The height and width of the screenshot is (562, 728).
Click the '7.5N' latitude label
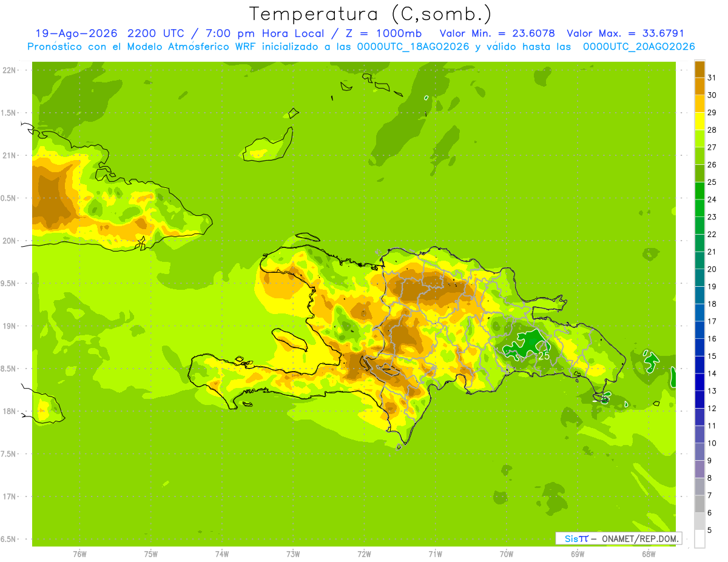[9, 454]
